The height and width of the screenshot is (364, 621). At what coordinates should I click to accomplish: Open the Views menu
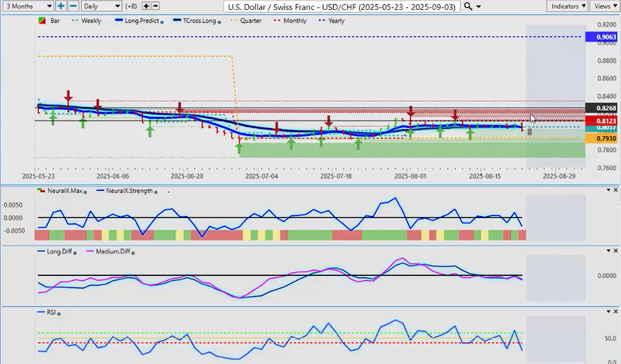pos(605,6)
